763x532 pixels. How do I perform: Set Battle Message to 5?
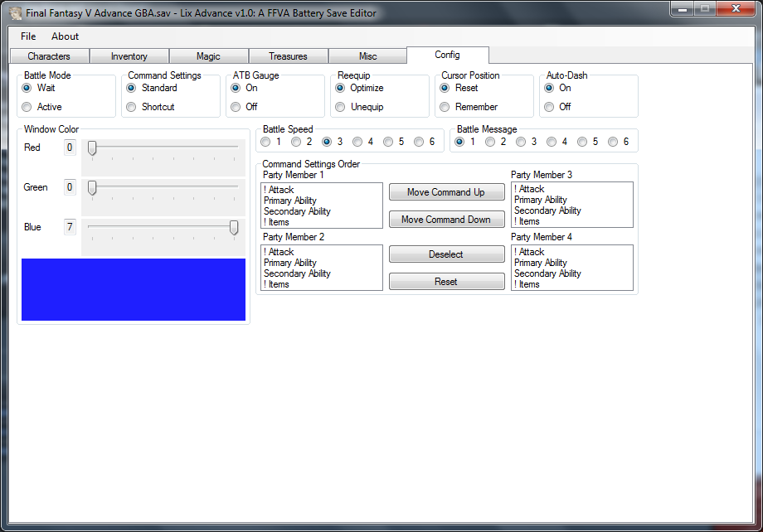pos(588,142)
